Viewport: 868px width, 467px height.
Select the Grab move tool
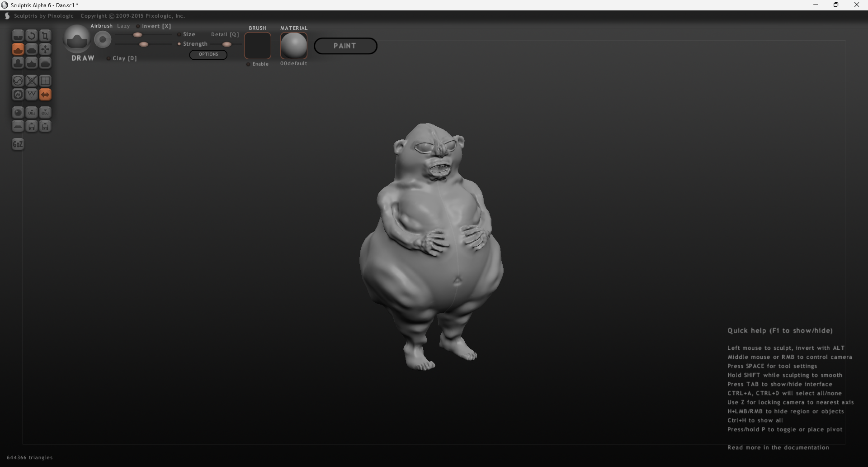45,49
